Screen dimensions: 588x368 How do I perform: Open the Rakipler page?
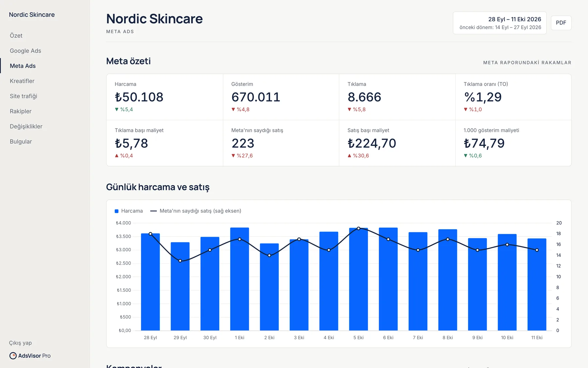click(x=21, y=111)
